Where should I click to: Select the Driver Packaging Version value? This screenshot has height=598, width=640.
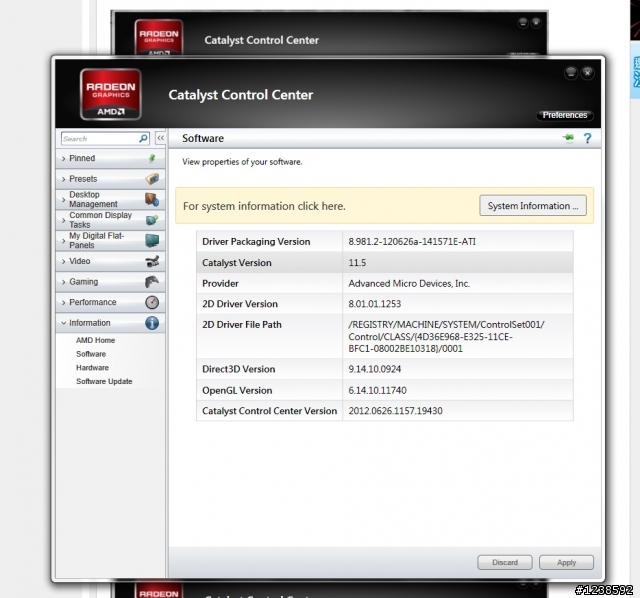click(x=412, y=242)
